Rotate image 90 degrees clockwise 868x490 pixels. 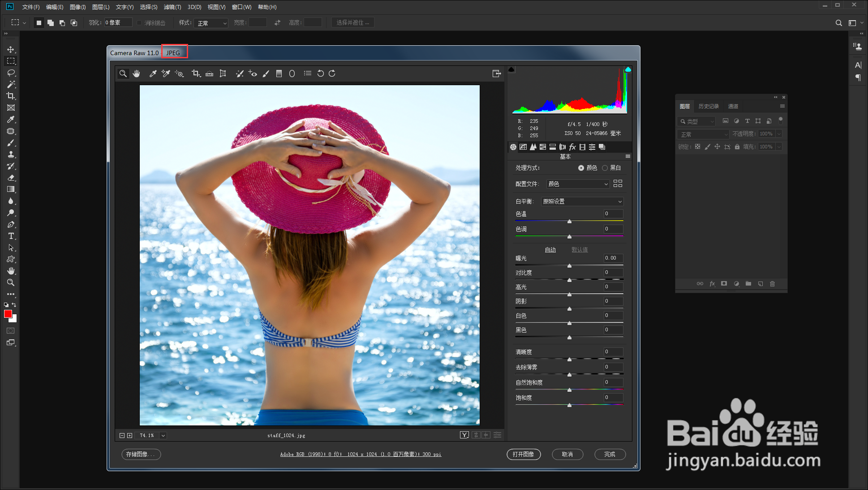pyautogui.click(x=332, y=74)
